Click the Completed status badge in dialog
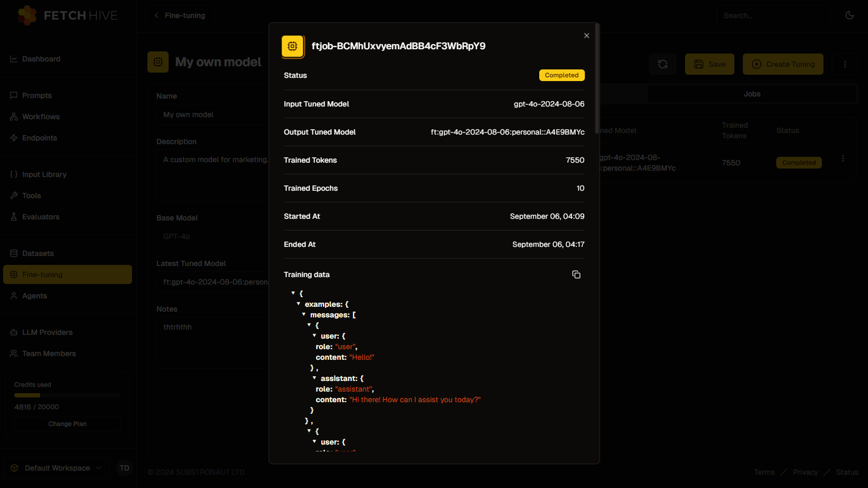This screenshot has height=488, width=868. click(x=562, y=75)
